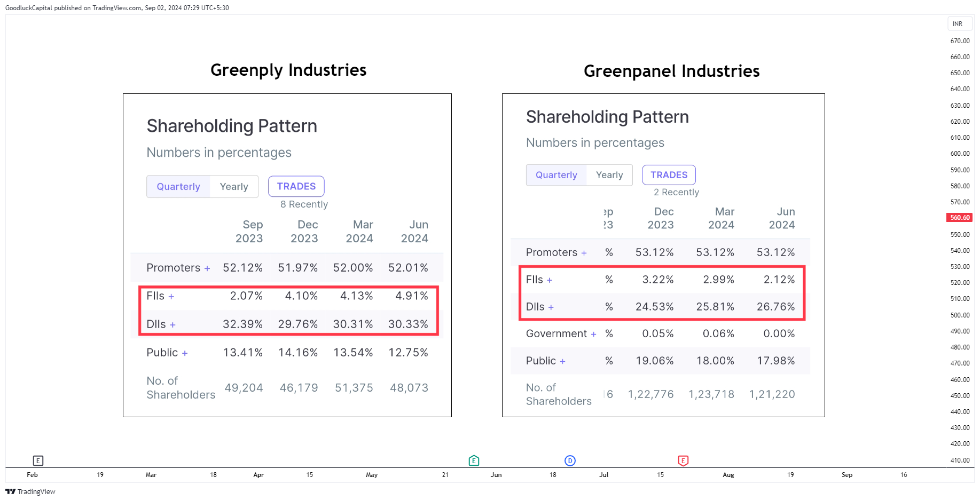Click the FIIs value 4.10%
Viewport: 980px width, 501px height.
tap(301, 296)
